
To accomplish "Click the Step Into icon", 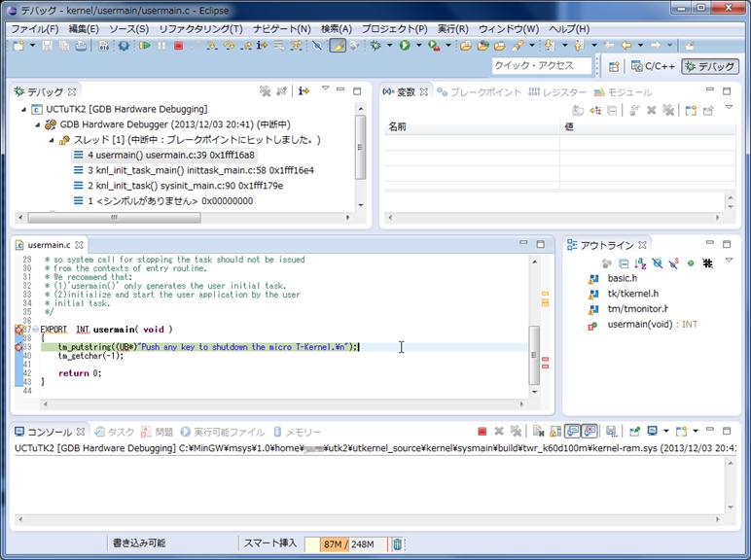I will coord(212,46).
